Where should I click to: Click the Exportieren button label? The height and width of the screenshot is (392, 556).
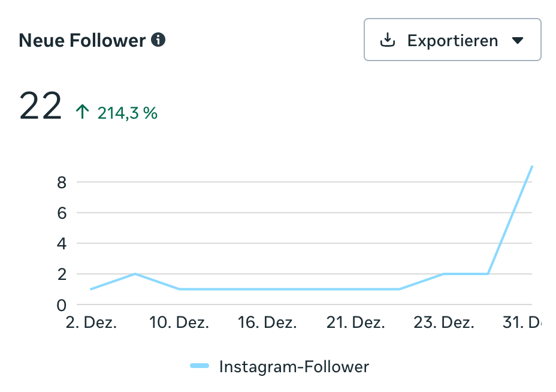452,41
